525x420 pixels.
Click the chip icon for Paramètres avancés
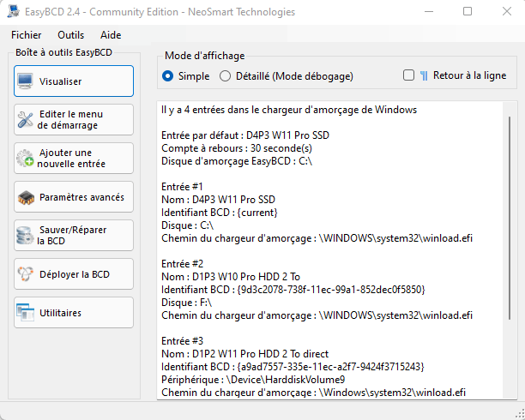[26, 197]
